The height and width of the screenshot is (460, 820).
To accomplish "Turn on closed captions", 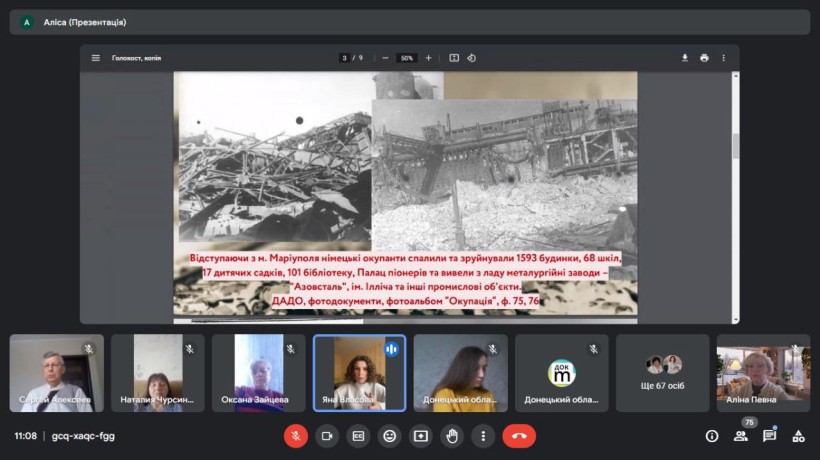I will 358,436.
